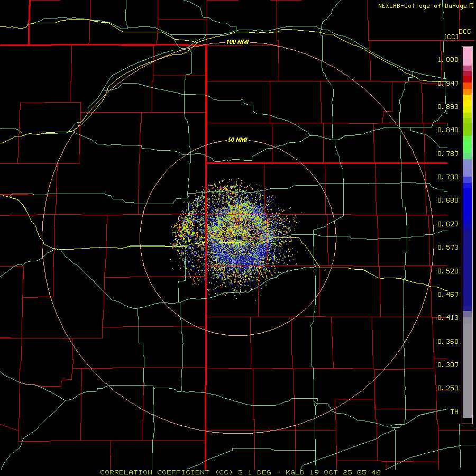The image size is (476, 476).
Task: Click the pink swatch at the top of the color bar
Action: point(467,57)
